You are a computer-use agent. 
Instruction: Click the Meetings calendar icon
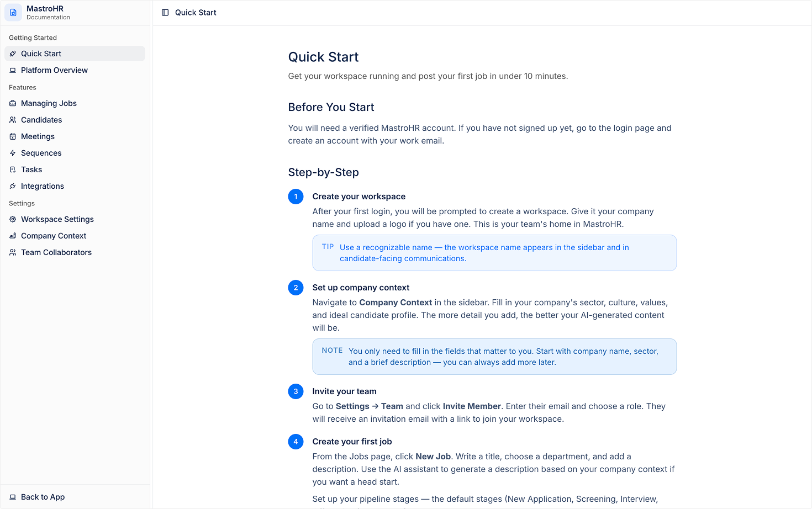click(x=13, y=136)
